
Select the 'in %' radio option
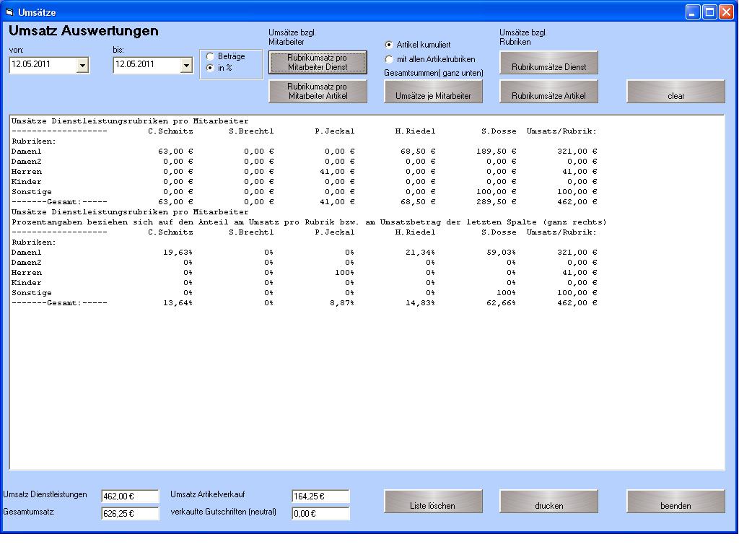[211, 68]
